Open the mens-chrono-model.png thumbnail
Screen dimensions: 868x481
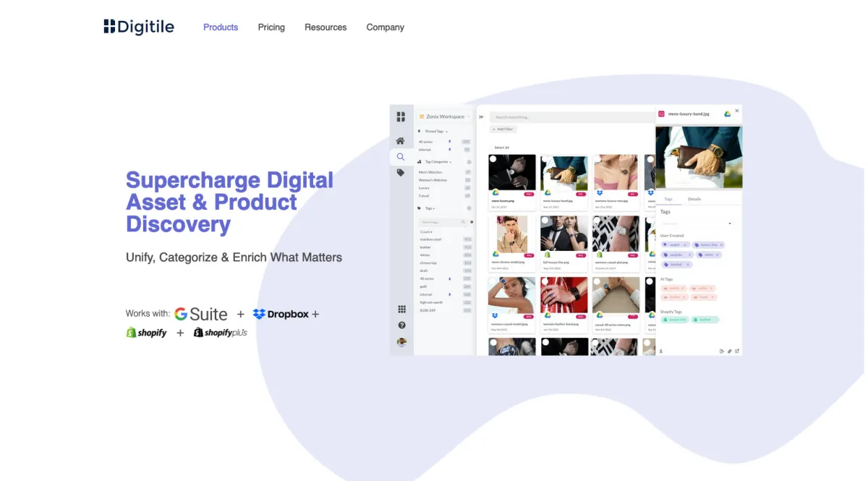512,234
